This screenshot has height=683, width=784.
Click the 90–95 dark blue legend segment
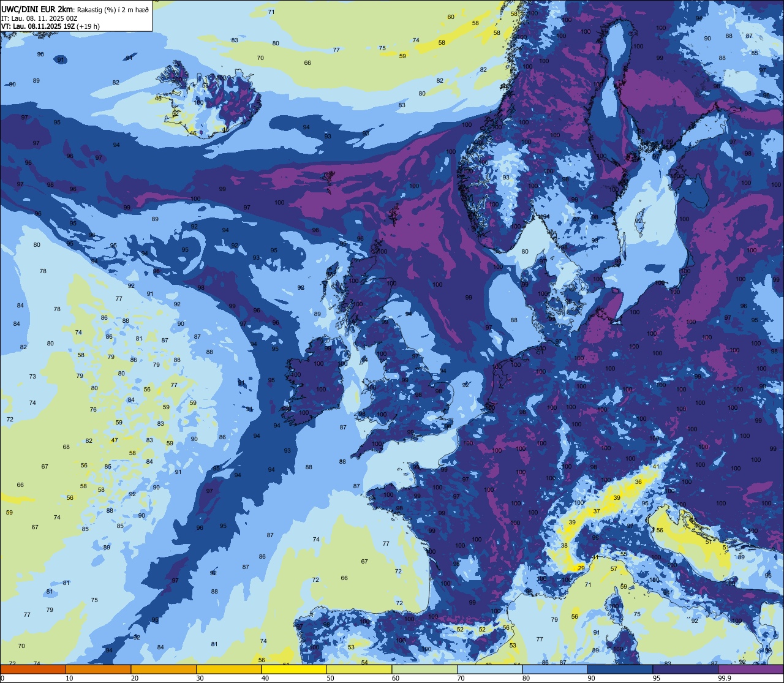tap(620, 669)
